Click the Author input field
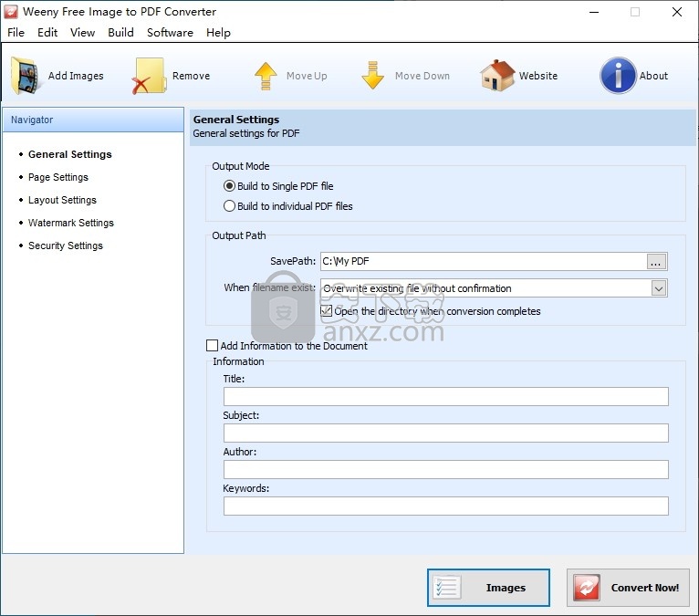 coord(446,469)
